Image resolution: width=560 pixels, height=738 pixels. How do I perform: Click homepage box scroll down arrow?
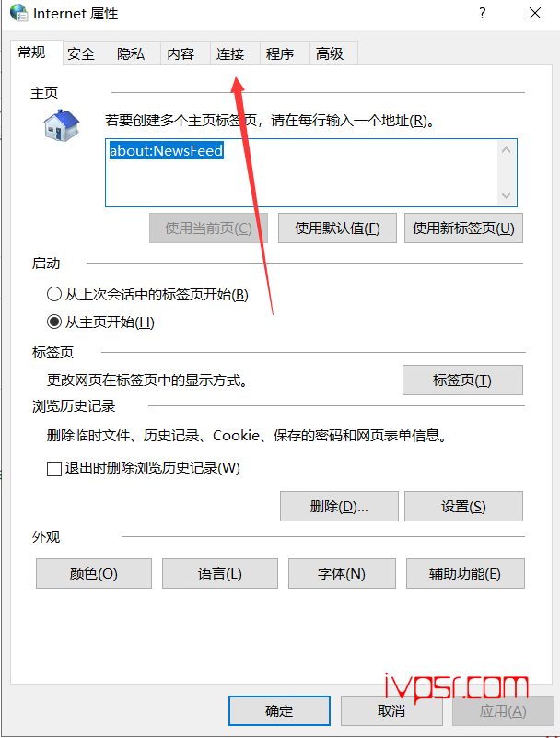(x=507, y=195)
